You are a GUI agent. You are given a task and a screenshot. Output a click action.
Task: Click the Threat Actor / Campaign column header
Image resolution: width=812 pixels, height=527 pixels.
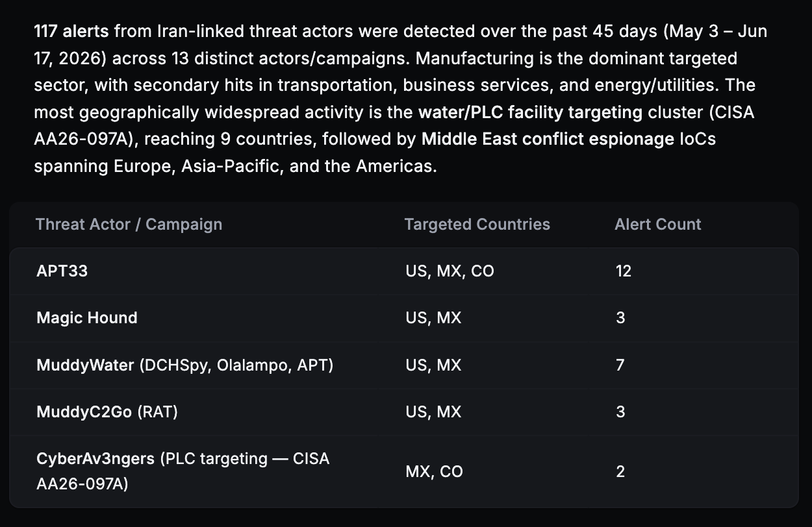pyautogui.click(x=129, y=225)
